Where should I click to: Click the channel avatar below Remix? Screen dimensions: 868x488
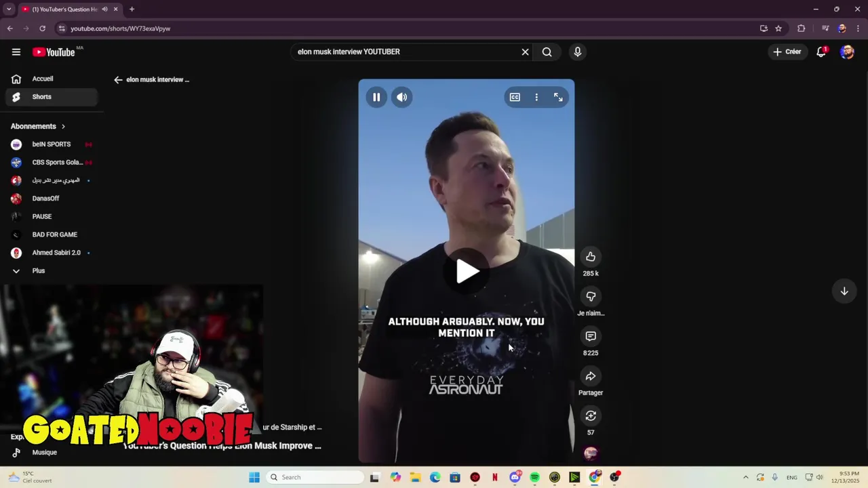pos(591,453)
